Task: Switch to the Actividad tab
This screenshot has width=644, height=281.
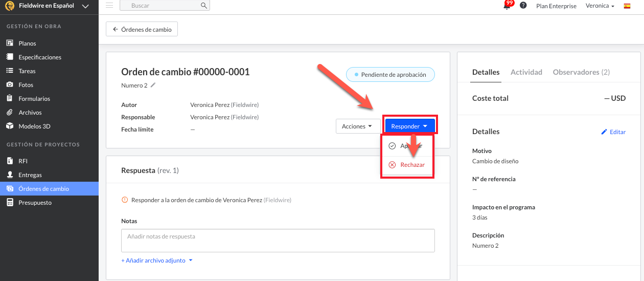Action: [x=526, y=72]
